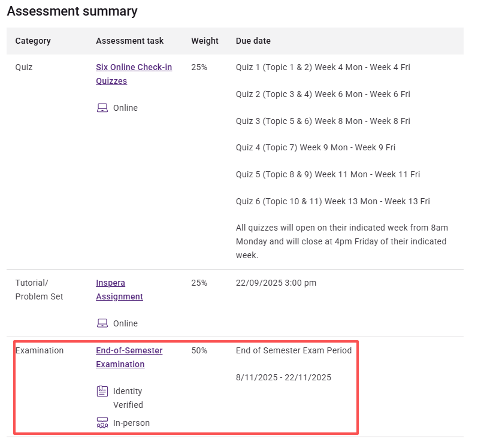Screen dimensions: 481x448
Task: Click the 8/11/2025 - 22/11/2025 exam dates
Action: pos(283,377)
